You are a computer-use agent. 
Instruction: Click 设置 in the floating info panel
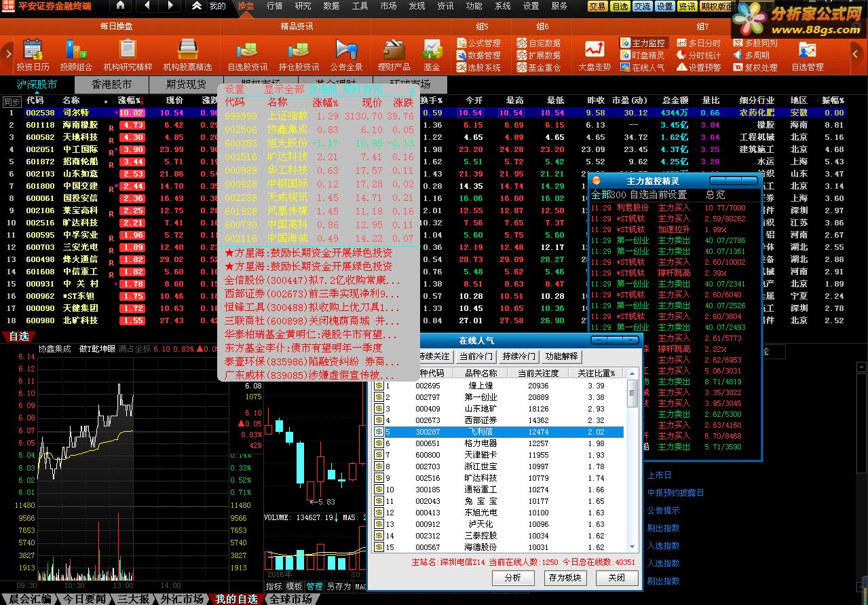pyautogui.click(x=235, y=90)
